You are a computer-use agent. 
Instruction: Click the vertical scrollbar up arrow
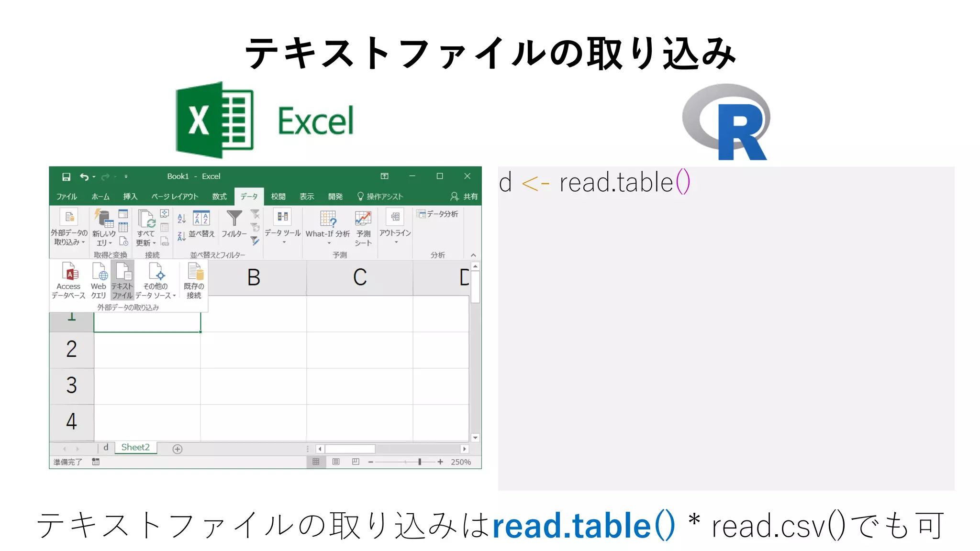(x=475, y=266)
